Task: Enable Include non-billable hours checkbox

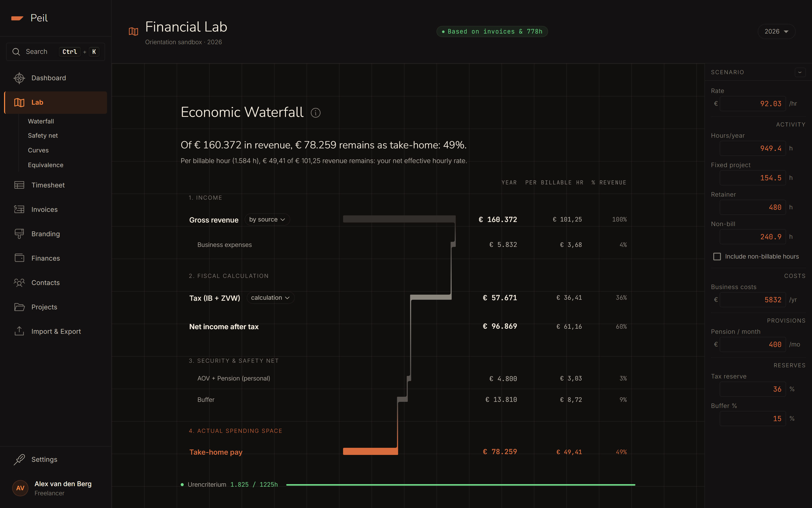Action: pyautogui.click(x=717, y=257)
